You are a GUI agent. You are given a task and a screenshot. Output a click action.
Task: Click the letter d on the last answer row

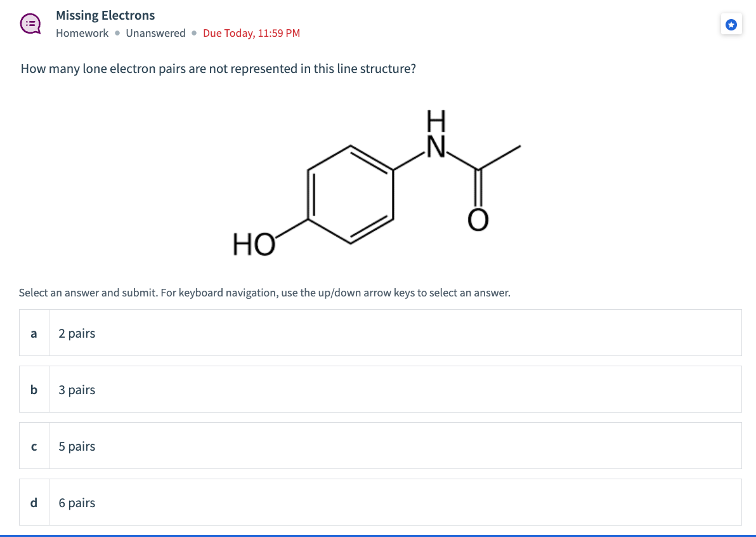tap(34, 502)
